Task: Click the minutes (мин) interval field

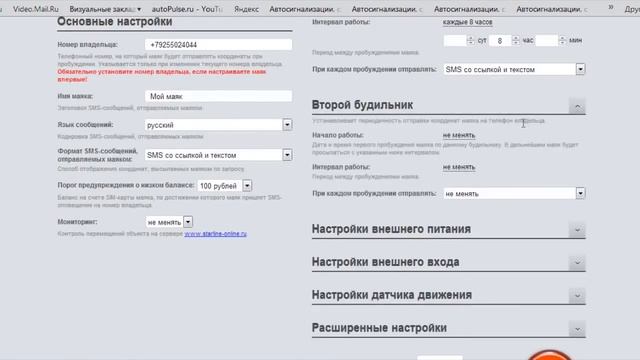Action: point(547,40)
